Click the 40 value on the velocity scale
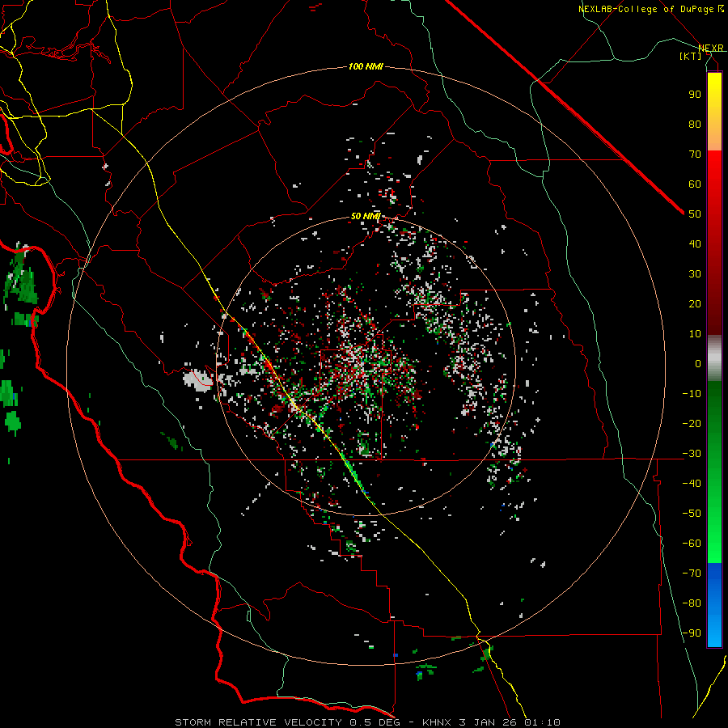The image size is (728, 728). click(695, 244)
